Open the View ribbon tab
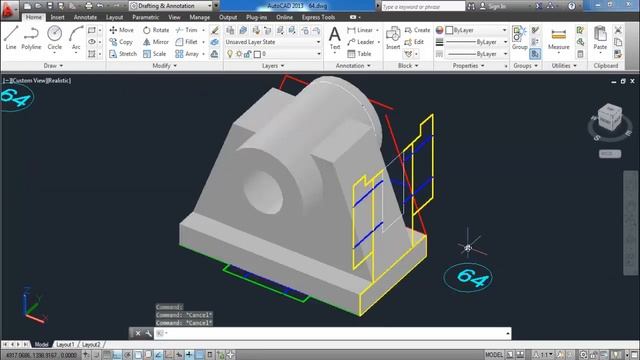640x360 pixels. click(x=174, y=17)
